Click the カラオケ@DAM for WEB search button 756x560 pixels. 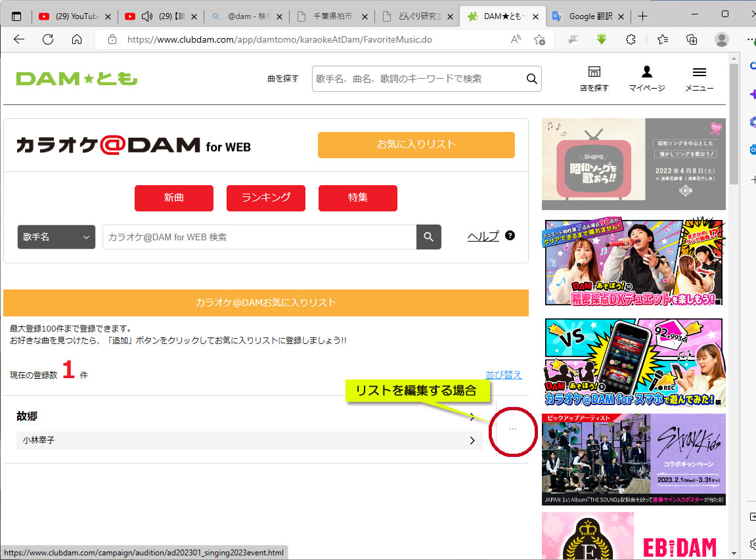[x=429, y=236]
